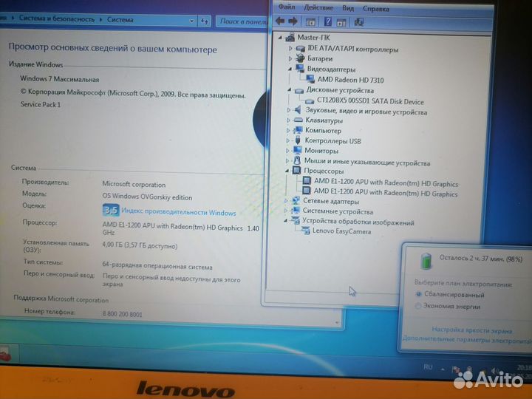This screenshot has height=399, width=532.
Task: Click the sound category speaker icon
Action: [298, 109]
